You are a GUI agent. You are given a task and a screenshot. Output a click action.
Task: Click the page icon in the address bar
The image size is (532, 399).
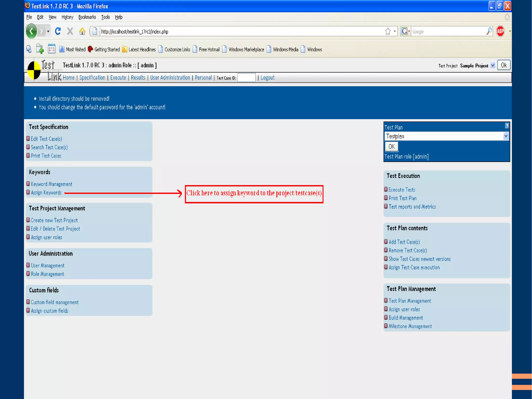(x=95, y=31)
